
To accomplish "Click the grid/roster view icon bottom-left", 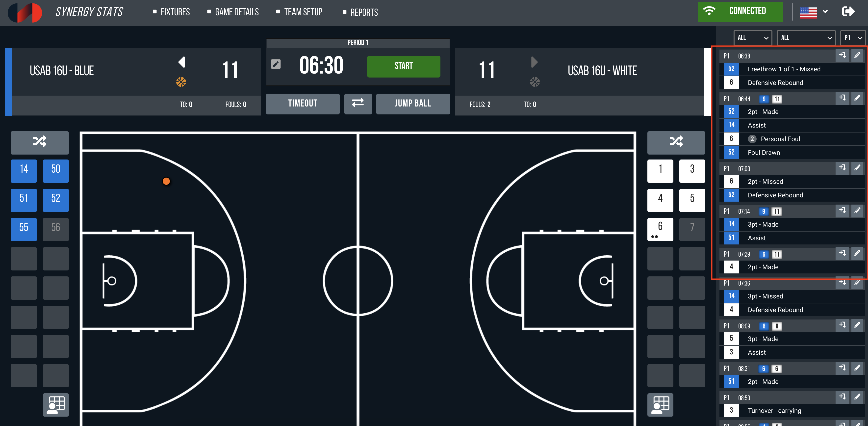I will (55, 403).
